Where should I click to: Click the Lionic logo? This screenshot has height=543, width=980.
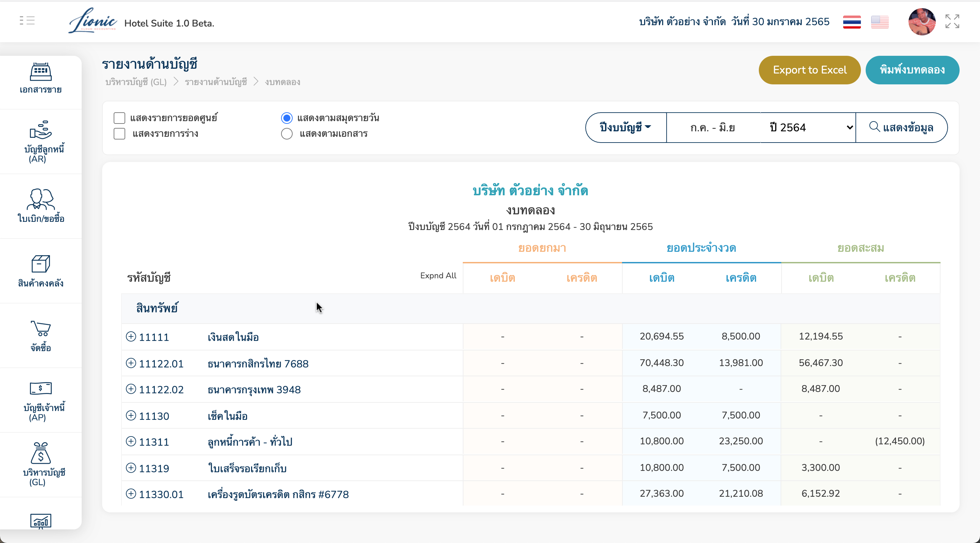click(x=93, y=21)
